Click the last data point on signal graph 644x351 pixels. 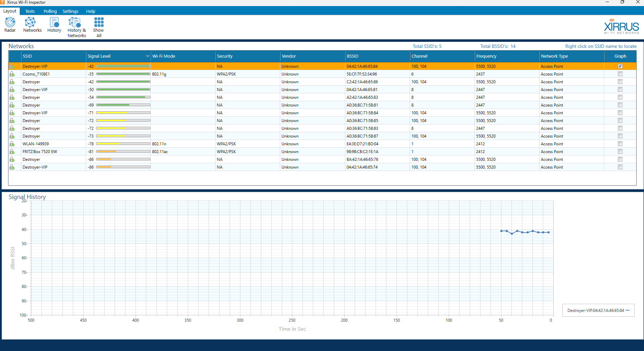pos(549,232)
